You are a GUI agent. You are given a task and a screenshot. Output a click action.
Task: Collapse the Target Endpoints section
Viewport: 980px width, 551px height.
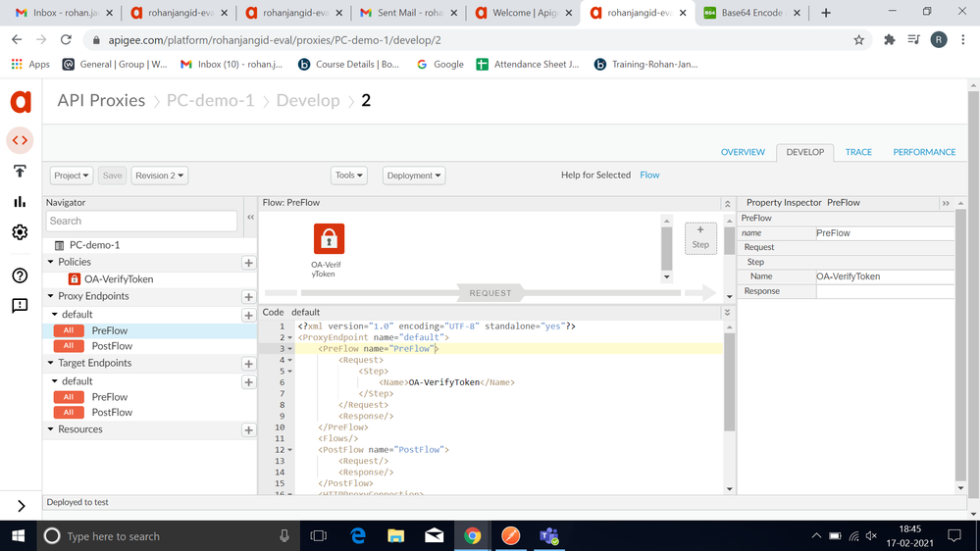pyautogui.click(x=51, y=363)
